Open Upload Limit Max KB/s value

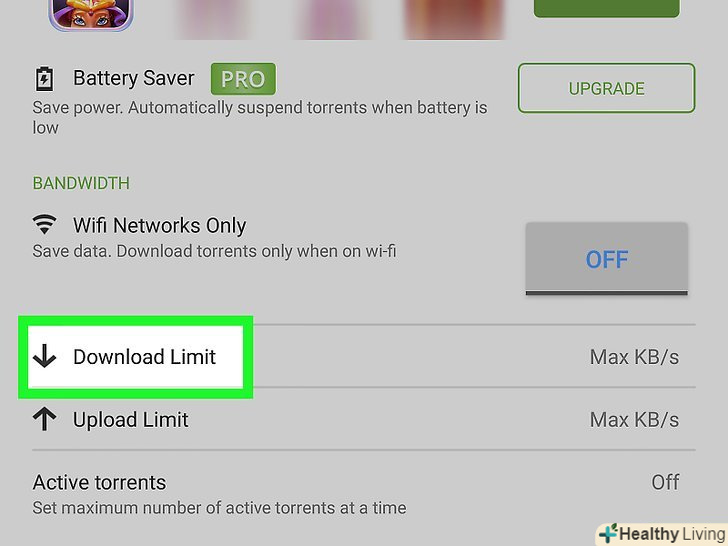coord(634,420)
